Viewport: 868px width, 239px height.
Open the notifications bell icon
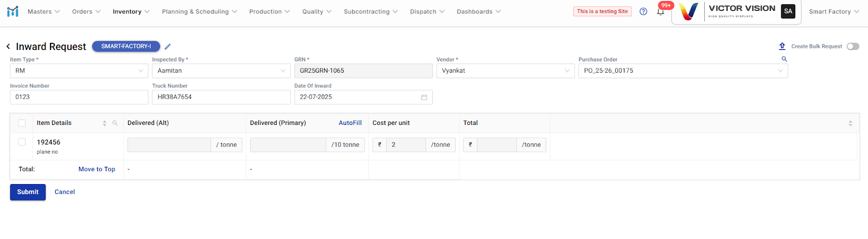(x=660, y=11)
